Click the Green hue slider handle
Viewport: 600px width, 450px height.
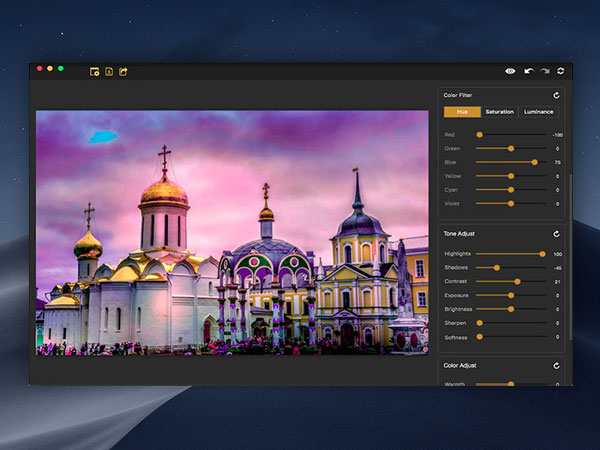[x=511, y=148]
